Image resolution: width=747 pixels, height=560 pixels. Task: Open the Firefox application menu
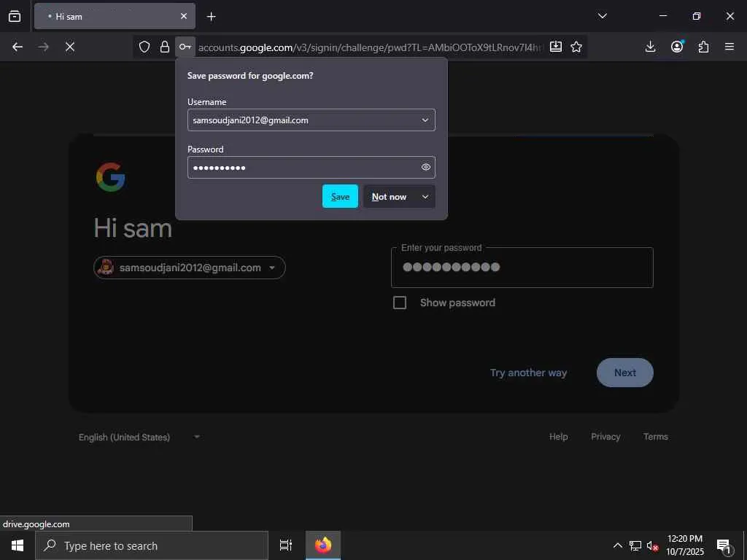[x=729, y=47]
